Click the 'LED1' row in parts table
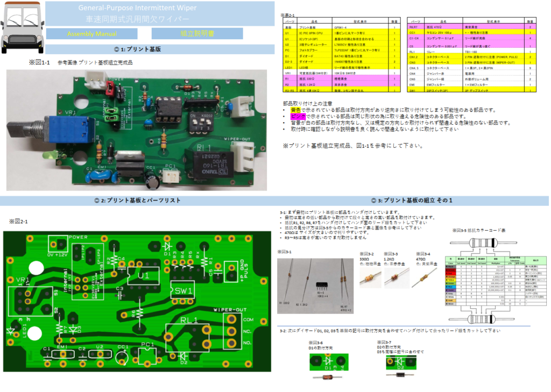Image resolution: width=551 pixels, height=392 pixels. pos(341,67)
